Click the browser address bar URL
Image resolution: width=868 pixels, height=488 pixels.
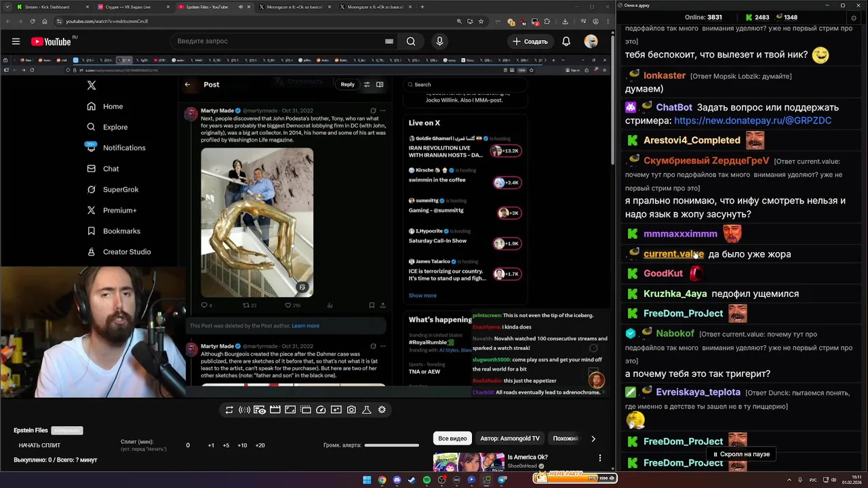(107, 21)
